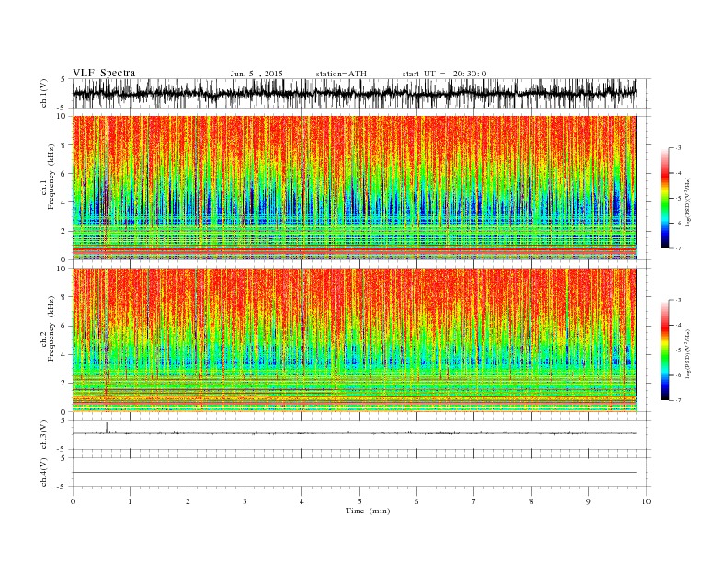Image resolution: width=728 pixels, height=563 pixels.
Task: Click time axis tick label "0"
Action: pyautogui.click(x=73, y=501)
